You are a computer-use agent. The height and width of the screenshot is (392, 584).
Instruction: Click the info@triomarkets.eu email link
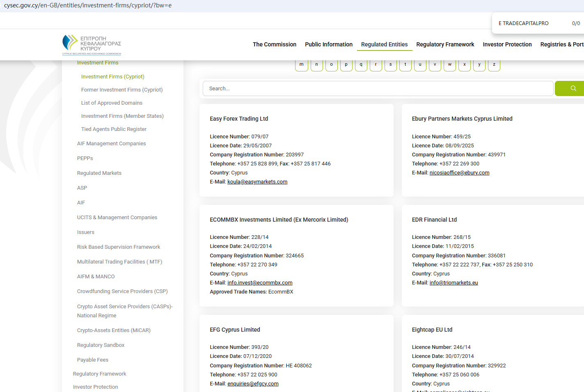pos(453,283)
